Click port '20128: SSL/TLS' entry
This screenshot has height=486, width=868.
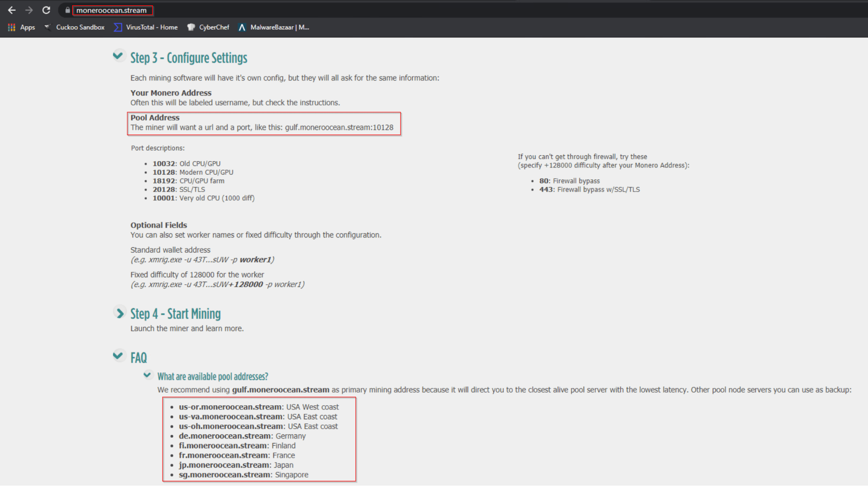179,190
